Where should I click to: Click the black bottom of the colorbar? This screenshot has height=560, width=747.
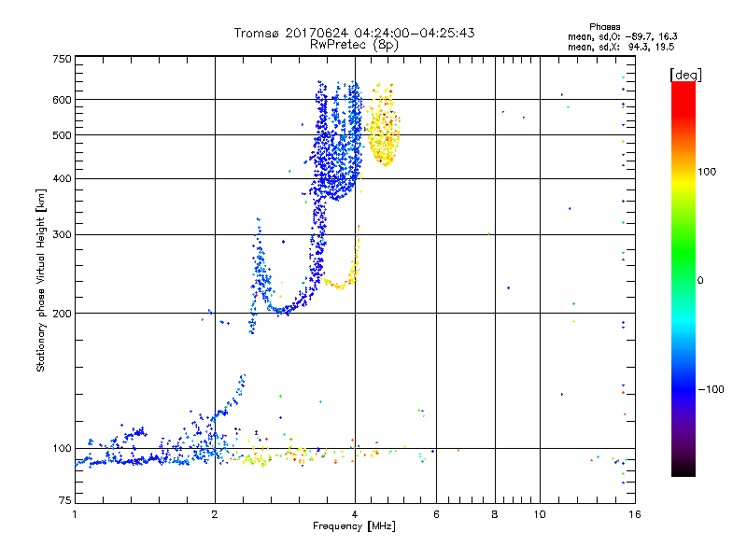coord(684,469)
